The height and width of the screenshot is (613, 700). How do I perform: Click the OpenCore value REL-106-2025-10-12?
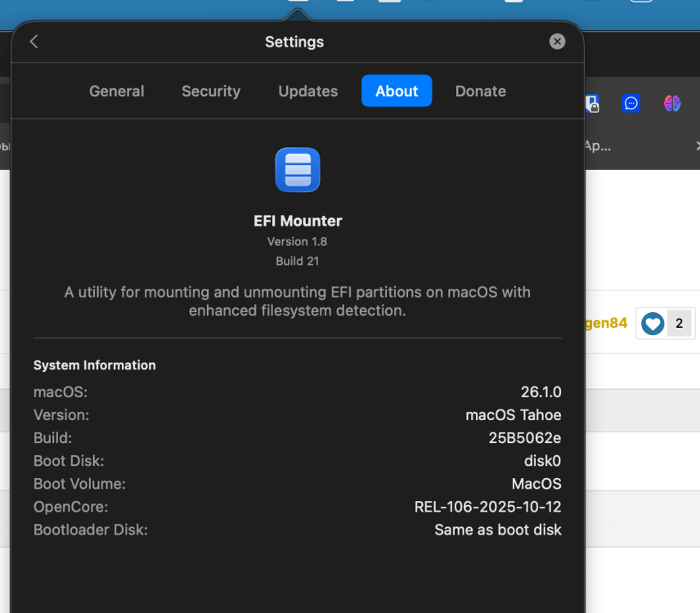tap(487, 507)
